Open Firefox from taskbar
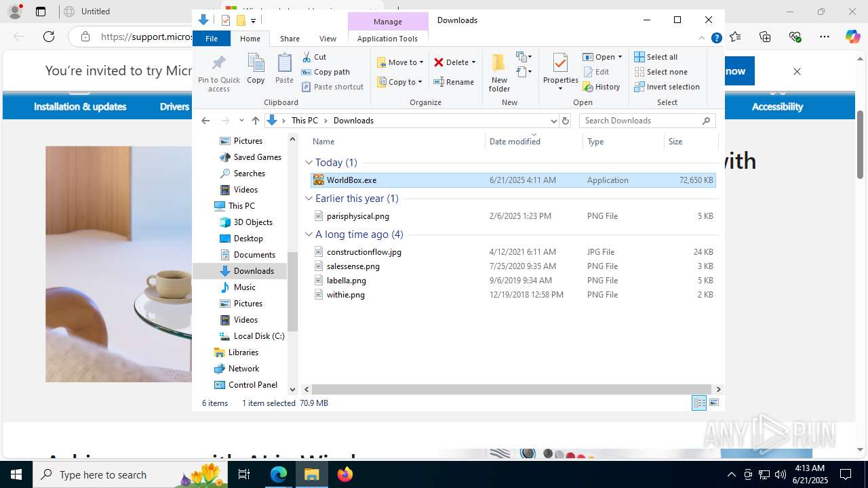Viewport: 868px width, 488px height. click(345, 474)
